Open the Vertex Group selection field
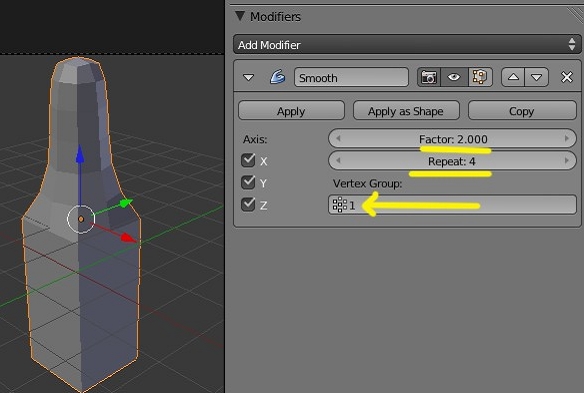The image size is (584, 393). [453, 205]
